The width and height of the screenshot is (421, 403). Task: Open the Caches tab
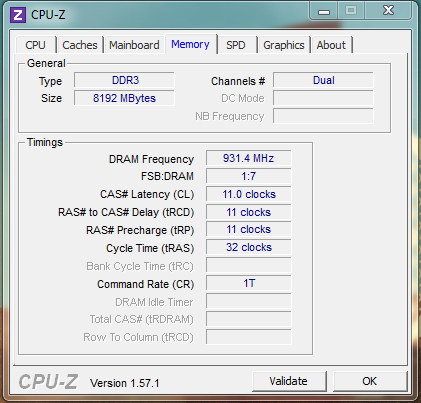[80, 45]
